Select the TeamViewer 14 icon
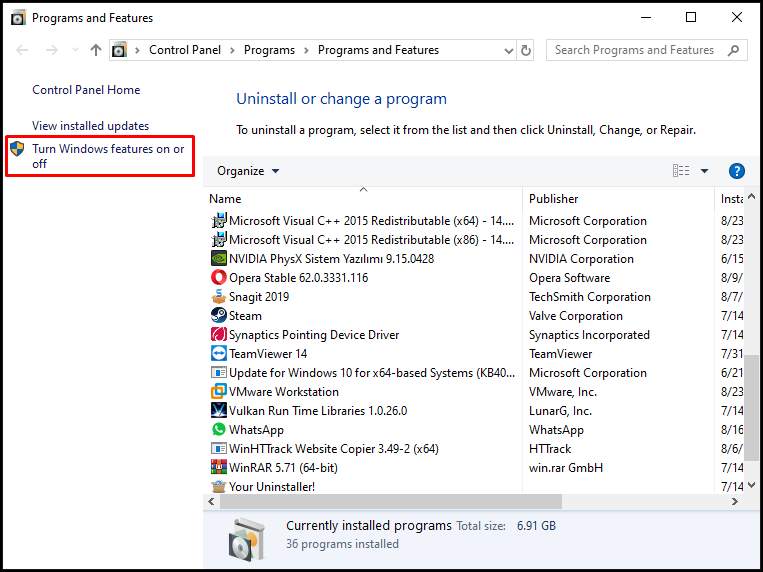763x572 pixels. (x=219, y=353)
